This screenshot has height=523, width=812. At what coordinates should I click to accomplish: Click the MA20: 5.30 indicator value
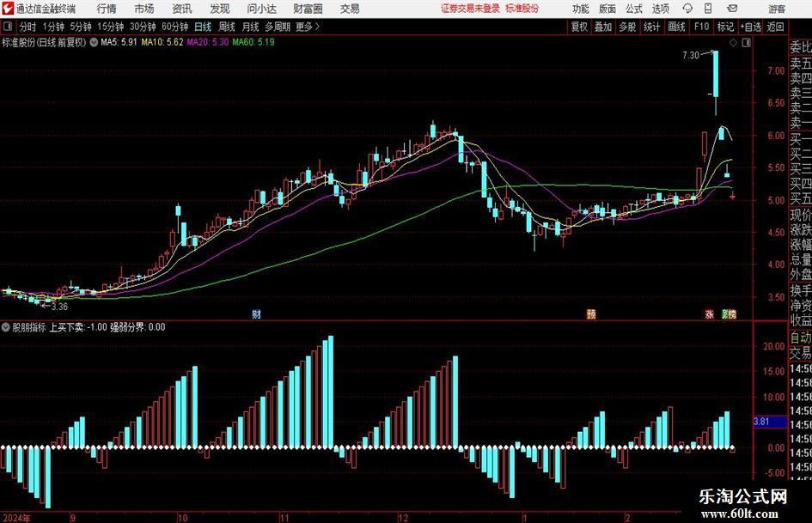click(208, 42)
